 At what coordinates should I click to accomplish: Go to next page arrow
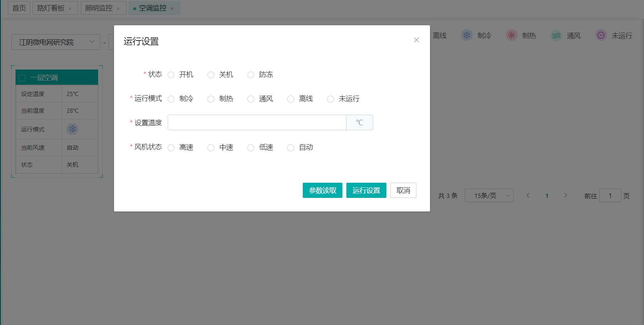click(x=565, y=196)
